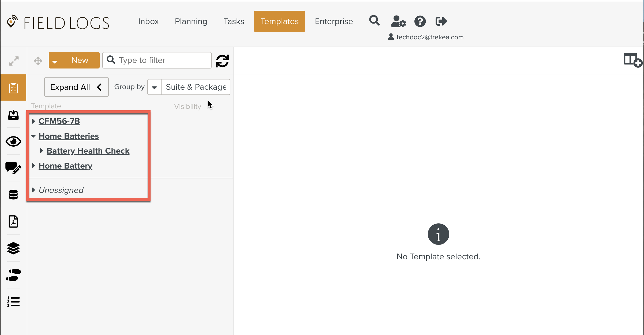Open the user settings icon
Viewport: 644px width, 335px height.
point(398,21)
